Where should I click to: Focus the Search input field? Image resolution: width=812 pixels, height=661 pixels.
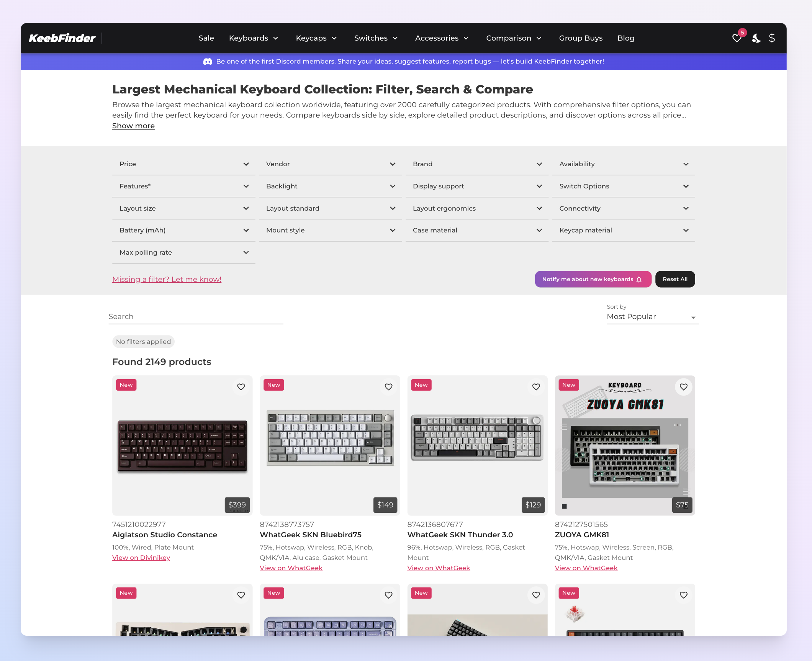[x=196, y=317]
